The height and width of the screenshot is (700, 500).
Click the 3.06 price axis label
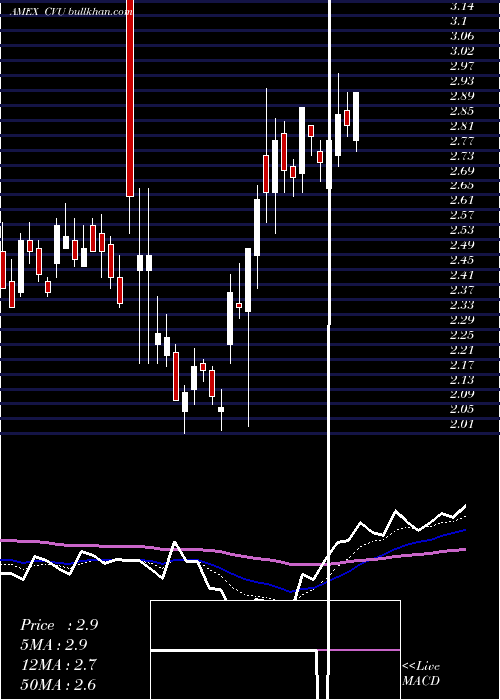(x=462, y=36)
